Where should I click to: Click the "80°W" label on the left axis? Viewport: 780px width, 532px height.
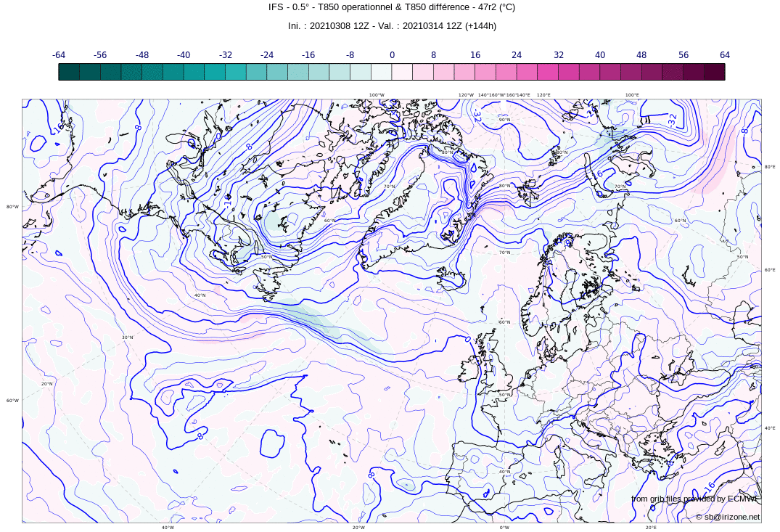(12, 207)
